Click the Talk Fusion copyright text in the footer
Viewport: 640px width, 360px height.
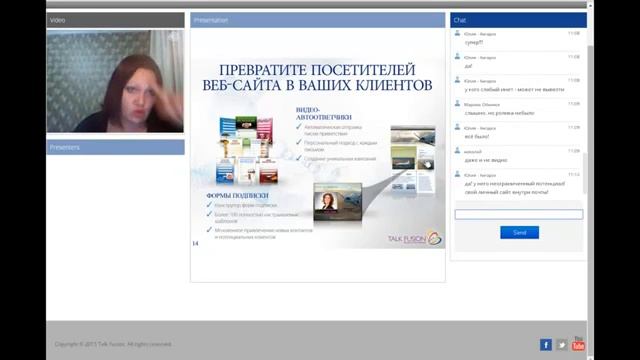point(113,344)
